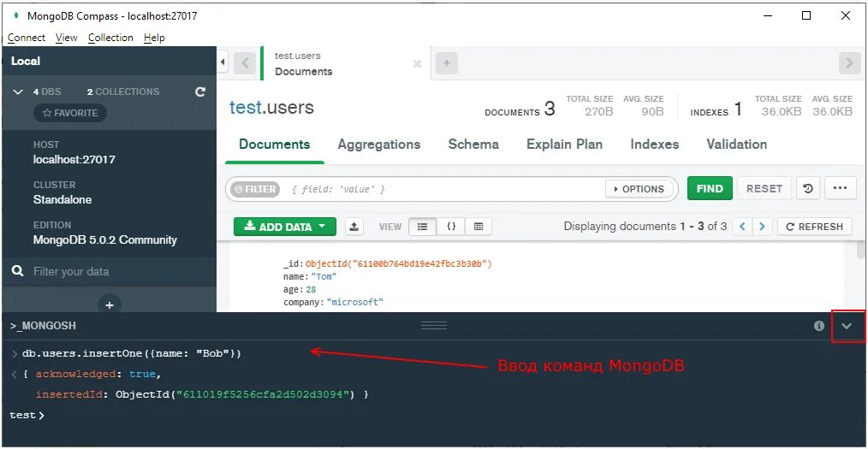
Task: Open the Indexes tab
Action: click(654, 145)
